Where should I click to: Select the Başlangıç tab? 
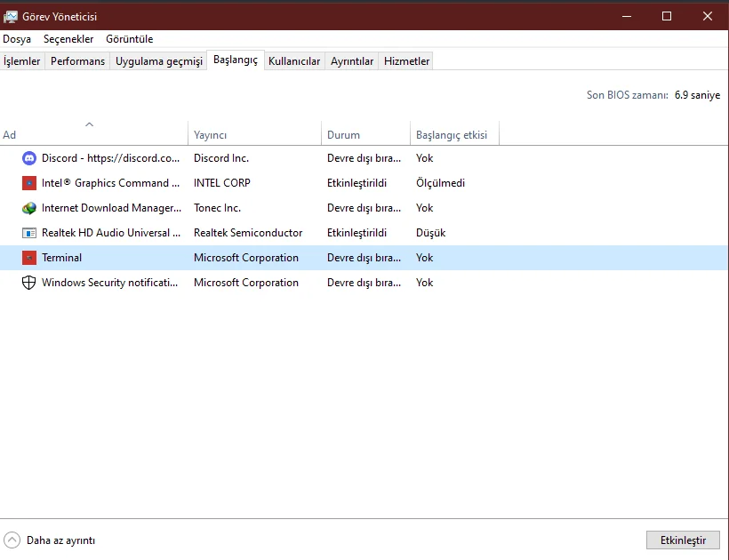pos(236,60)
